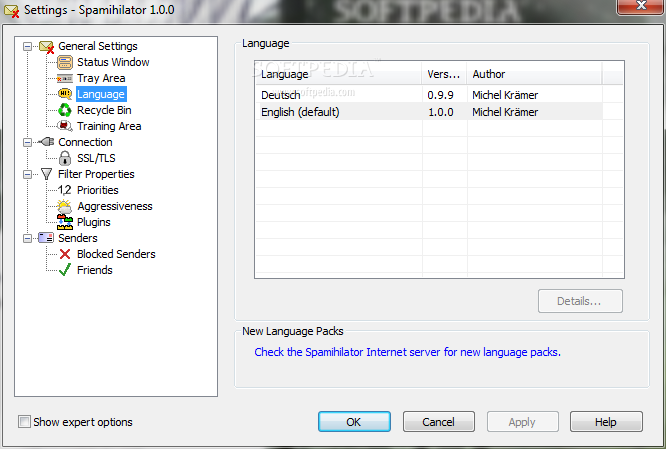Screen dimensions: 666x449
Task: Select Aggressiveness in the settings tree
Action: tap(115, 206)
